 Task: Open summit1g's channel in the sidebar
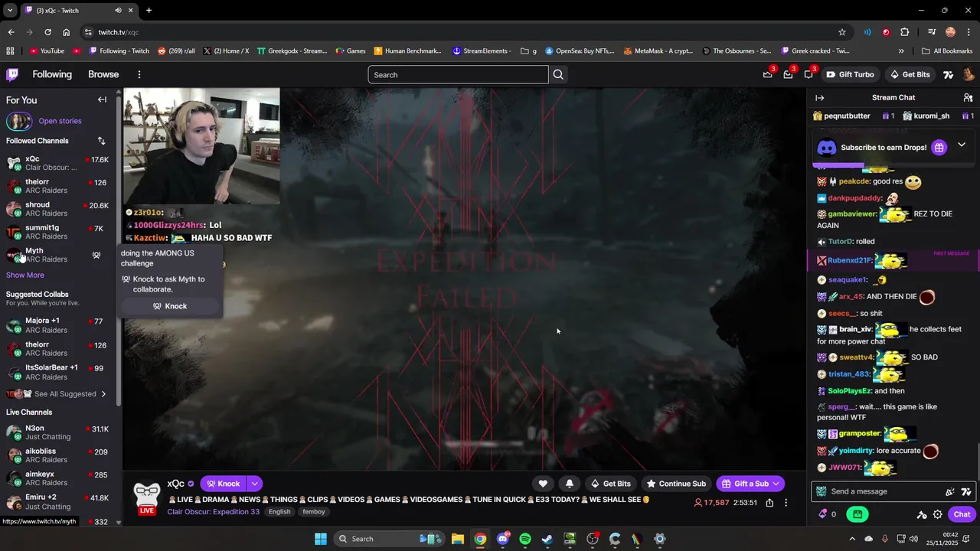coord(57,232)
